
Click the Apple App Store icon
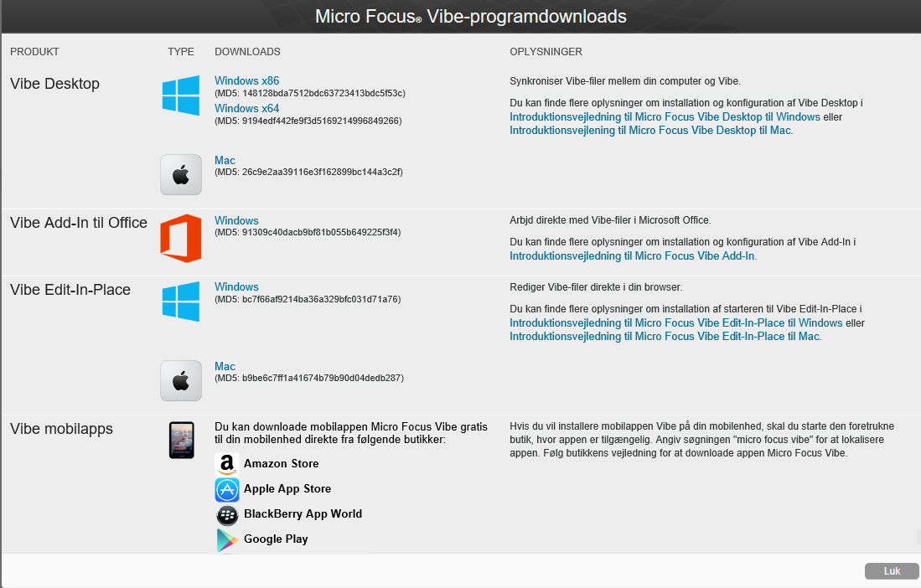point(227,489)
